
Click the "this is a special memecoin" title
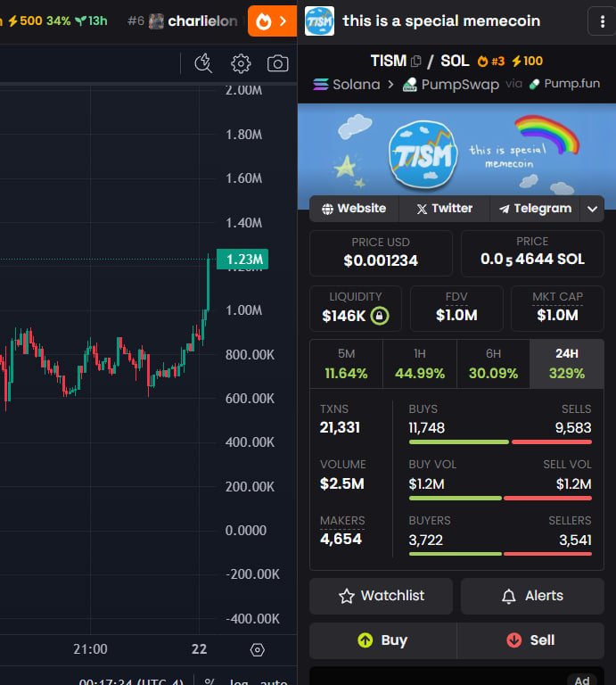pos(441,21)
